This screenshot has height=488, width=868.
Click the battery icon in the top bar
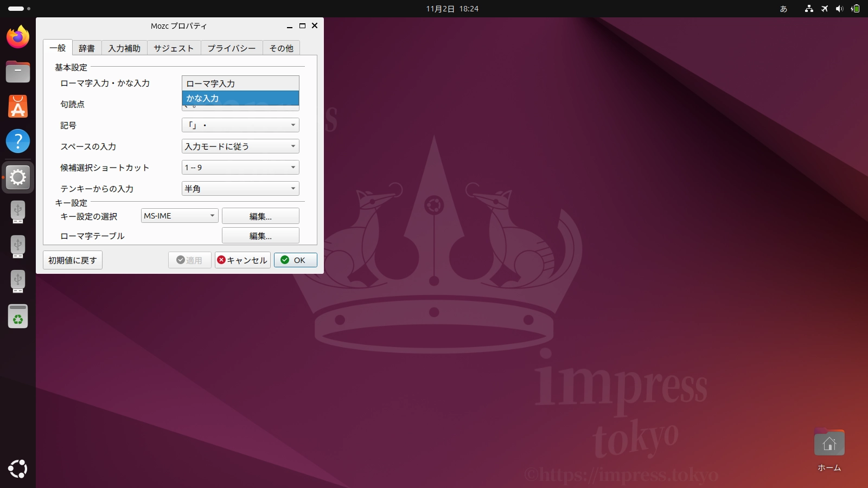point(856,9)
